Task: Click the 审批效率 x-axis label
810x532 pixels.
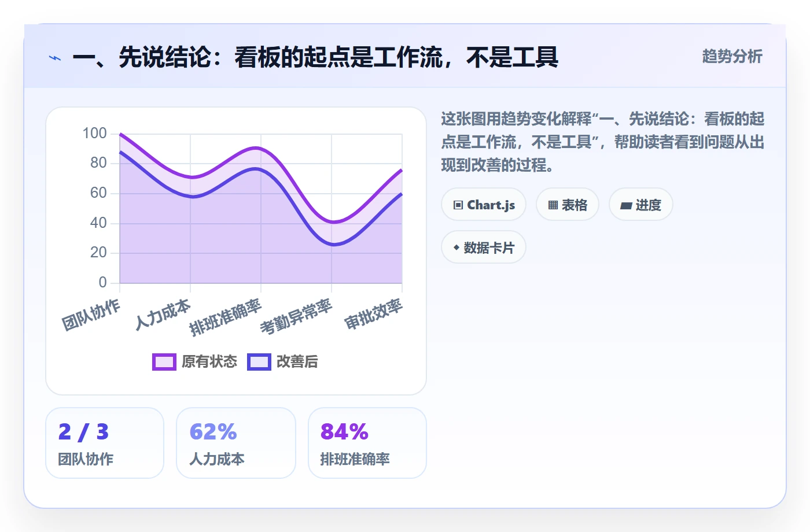Action: click(373, 314)
